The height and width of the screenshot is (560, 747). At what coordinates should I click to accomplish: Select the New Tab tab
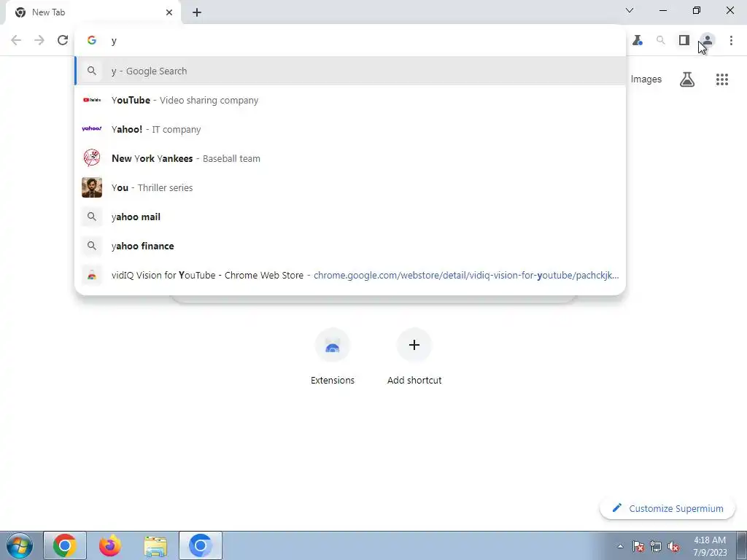click(93, 12)
